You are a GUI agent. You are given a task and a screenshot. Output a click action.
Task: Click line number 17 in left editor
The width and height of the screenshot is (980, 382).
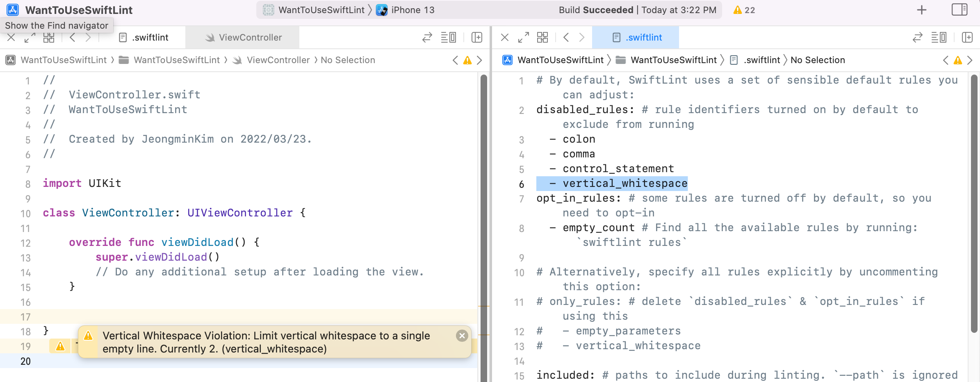[x=25, y=317]
